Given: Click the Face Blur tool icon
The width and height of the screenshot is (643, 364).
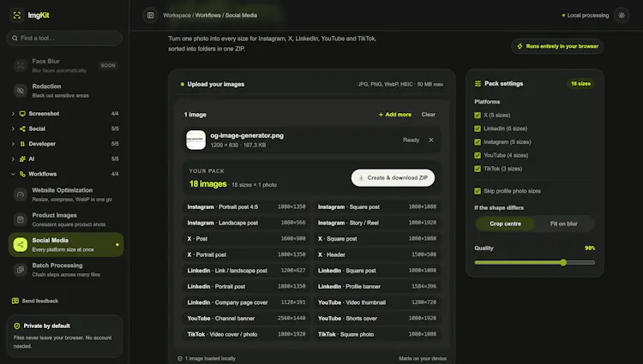Looking at the screenshot, I should (20, 65).
